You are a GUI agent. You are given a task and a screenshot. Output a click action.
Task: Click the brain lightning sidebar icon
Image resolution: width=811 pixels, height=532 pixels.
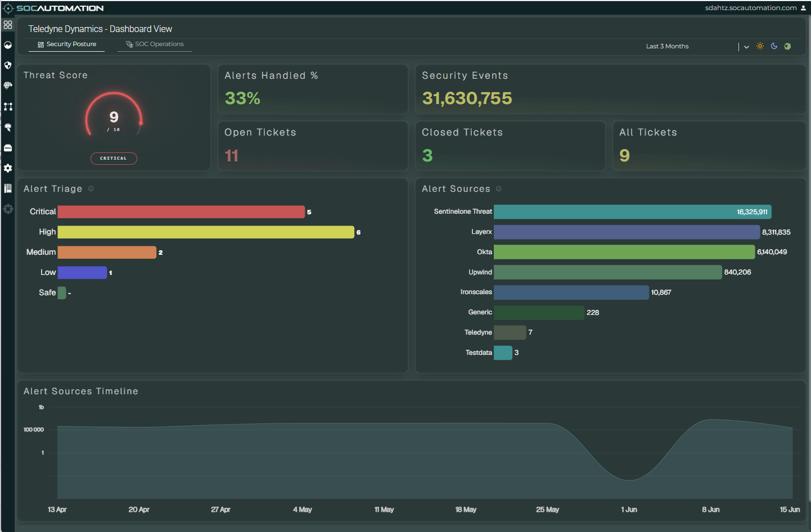(8, 127)
